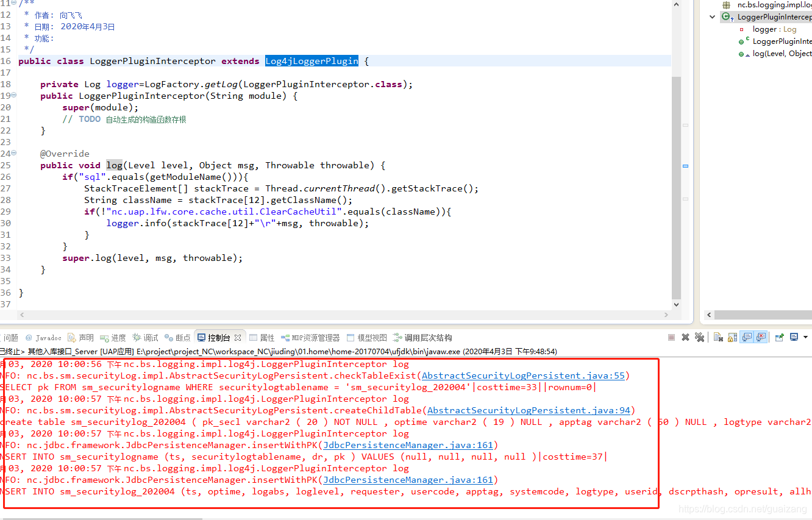The height and width of the screenshot is (520, 812).
Task: Click the private field red square icon
Action: pos(741,29)
